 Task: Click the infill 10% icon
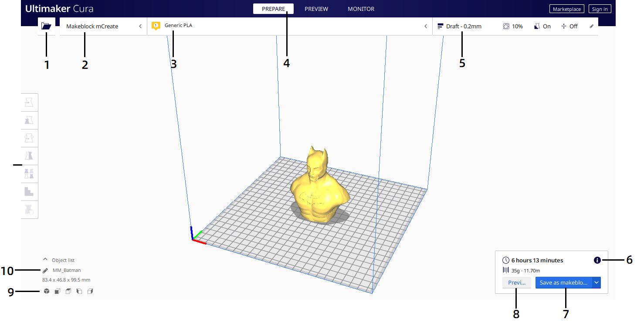506,26
